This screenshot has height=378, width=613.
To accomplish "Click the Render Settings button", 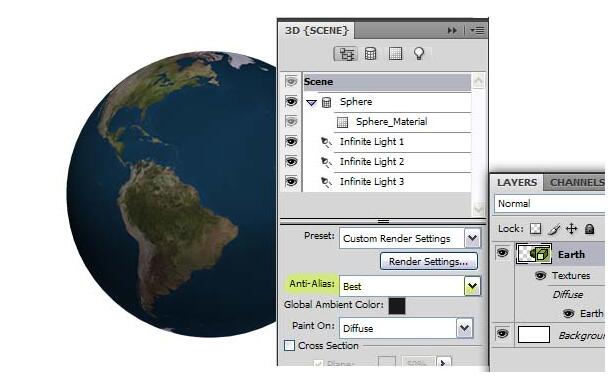I will pyautogui.click(x=428, y=262).
